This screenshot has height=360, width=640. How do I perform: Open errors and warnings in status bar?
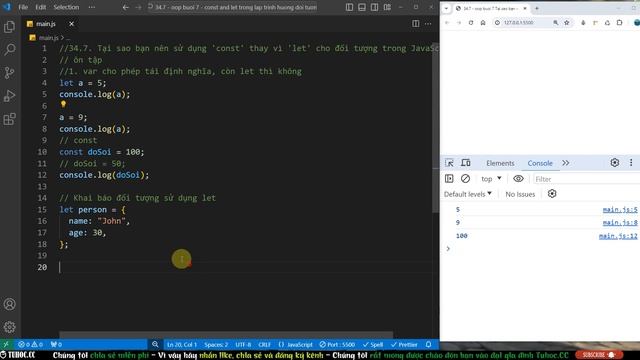coord(31,344)
